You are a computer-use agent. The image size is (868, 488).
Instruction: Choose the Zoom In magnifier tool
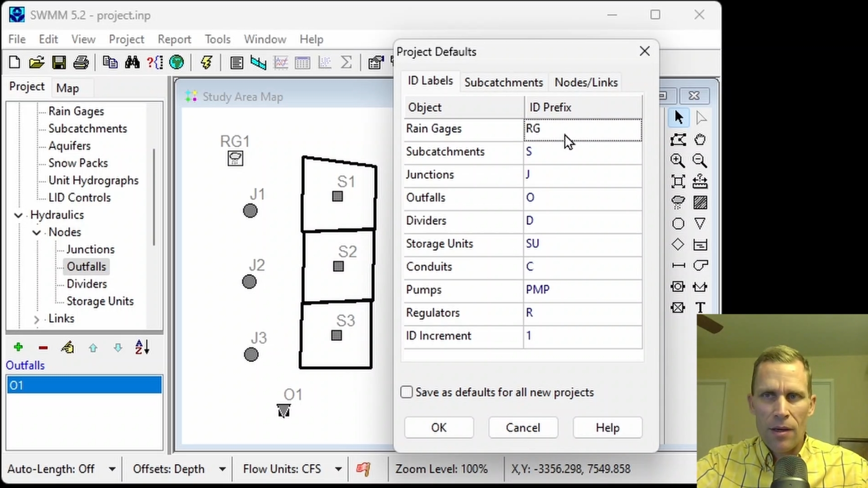[678, 161]
